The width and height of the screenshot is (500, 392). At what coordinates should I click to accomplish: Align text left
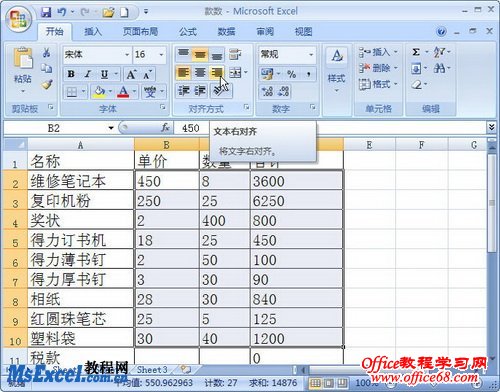click(x=183, y=73)
